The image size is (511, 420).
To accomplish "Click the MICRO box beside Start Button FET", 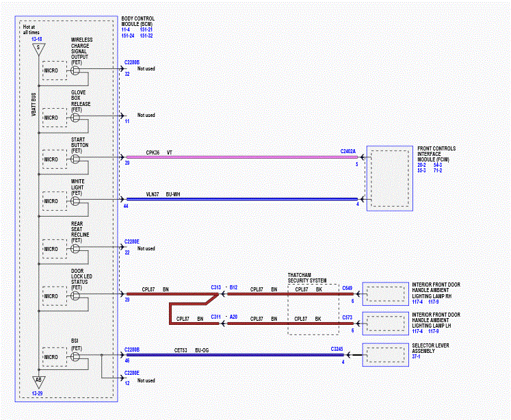I will (x=55, y=159).
